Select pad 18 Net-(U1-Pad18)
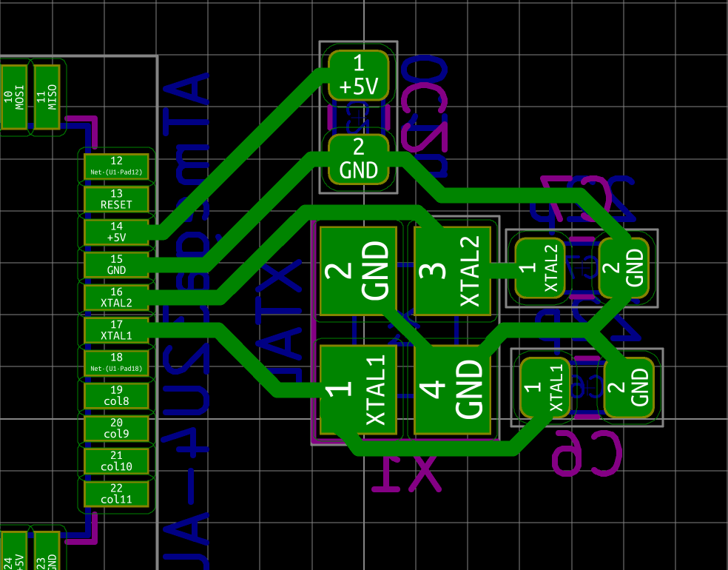The image size is (728, 570). click(116, 363)
